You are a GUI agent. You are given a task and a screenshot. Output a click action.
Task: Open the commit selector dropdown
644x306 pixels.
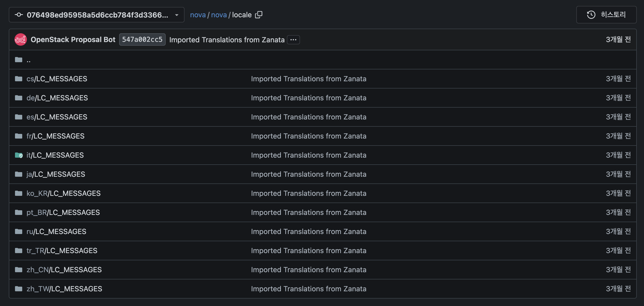pyautogui.click(x=177, y=15)
